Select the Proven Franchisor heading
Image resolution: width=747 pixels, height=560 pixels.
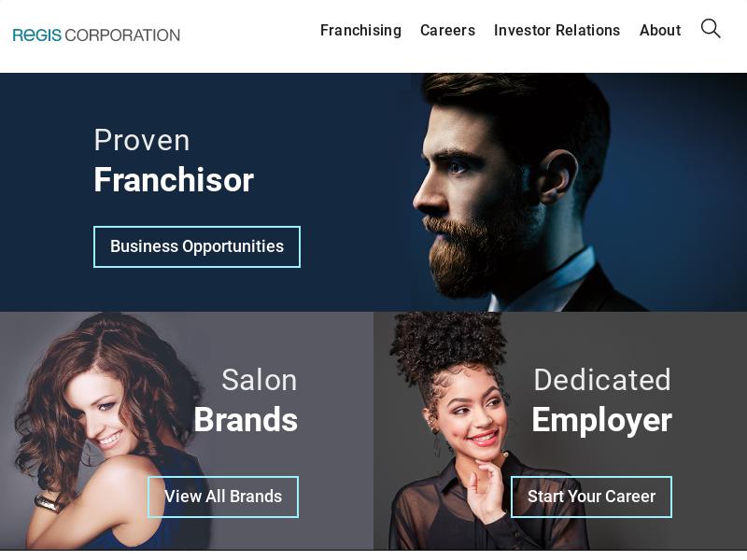coord(174,161)
